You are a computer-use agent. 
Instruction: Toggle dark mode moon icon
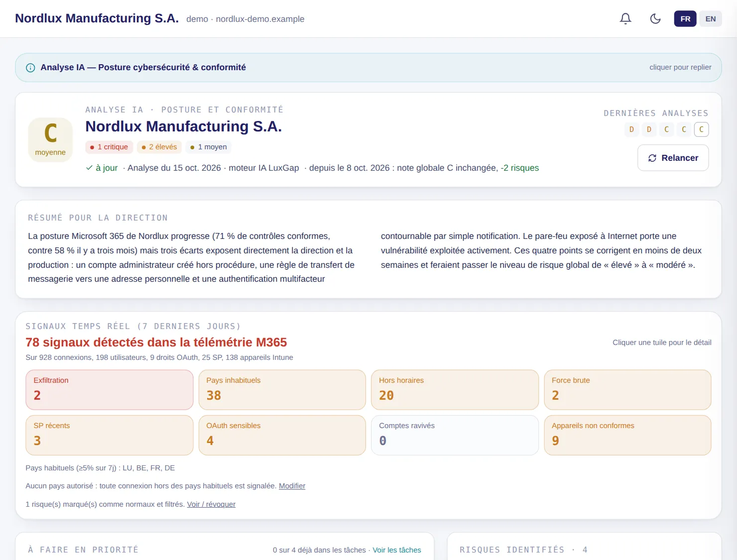pyautogui.click(x=655, y=19)
